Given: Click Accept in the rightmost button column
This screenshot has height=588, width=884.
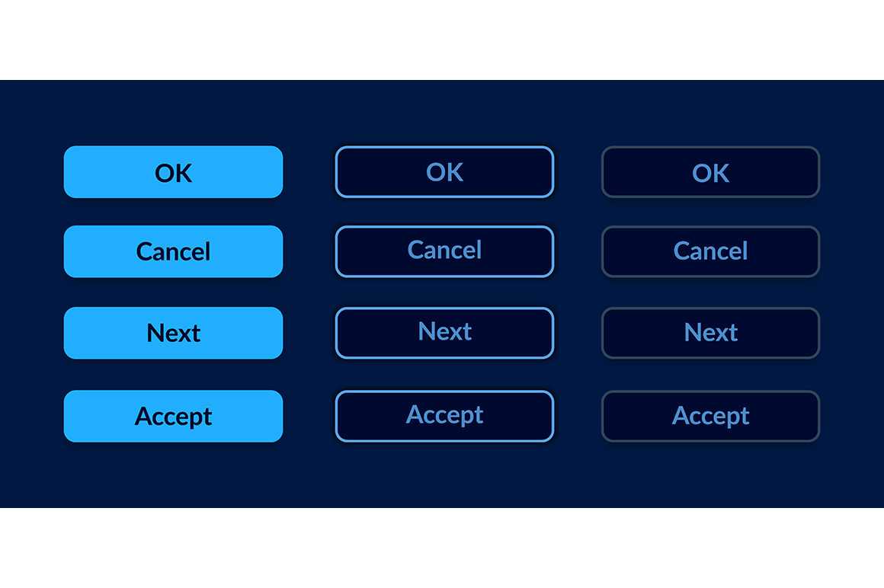Looking at the screenshot, I should point(710,416).
